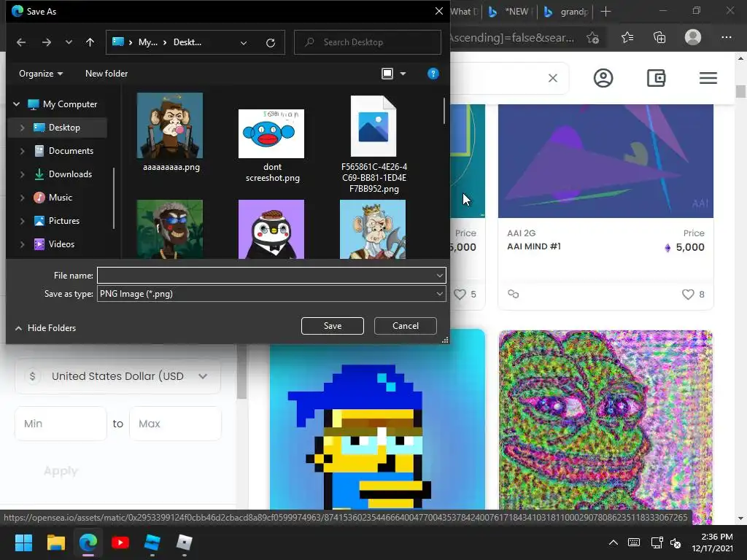The width and height of the screenshot is (747, 560).
Task: Open the rainbow Pepe frog NFT image
Action: (605, 427)
